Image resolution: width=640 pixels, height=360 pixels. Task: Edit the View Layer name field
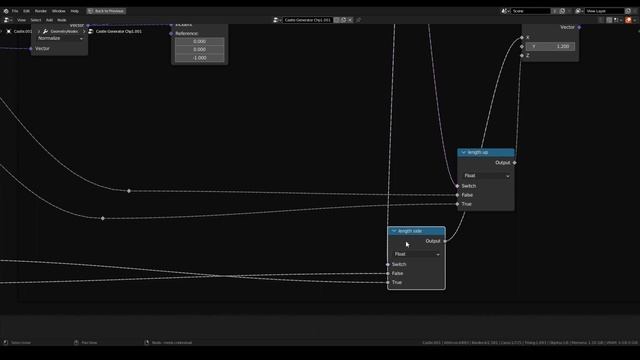click(604, 11)
